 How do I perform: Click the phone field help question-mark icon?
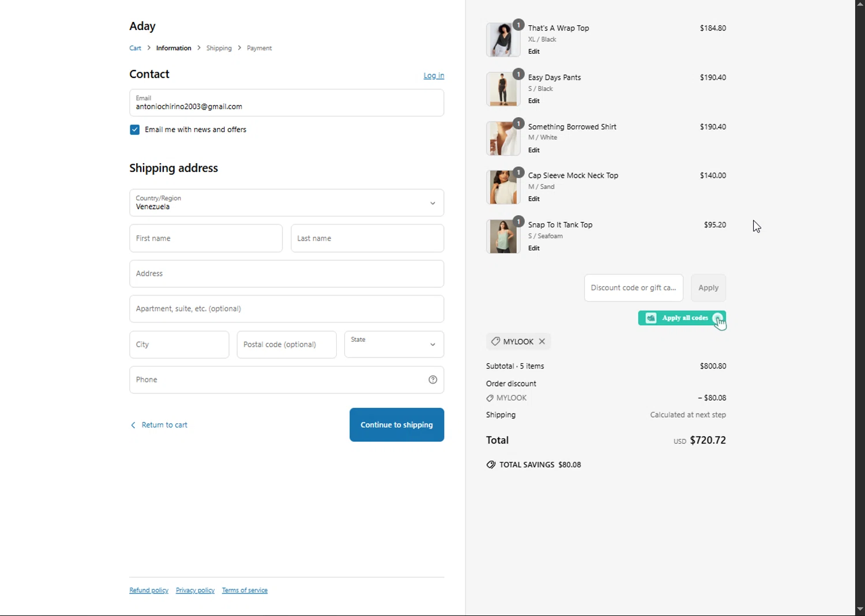pyautogui.click(x=433, y=380)
